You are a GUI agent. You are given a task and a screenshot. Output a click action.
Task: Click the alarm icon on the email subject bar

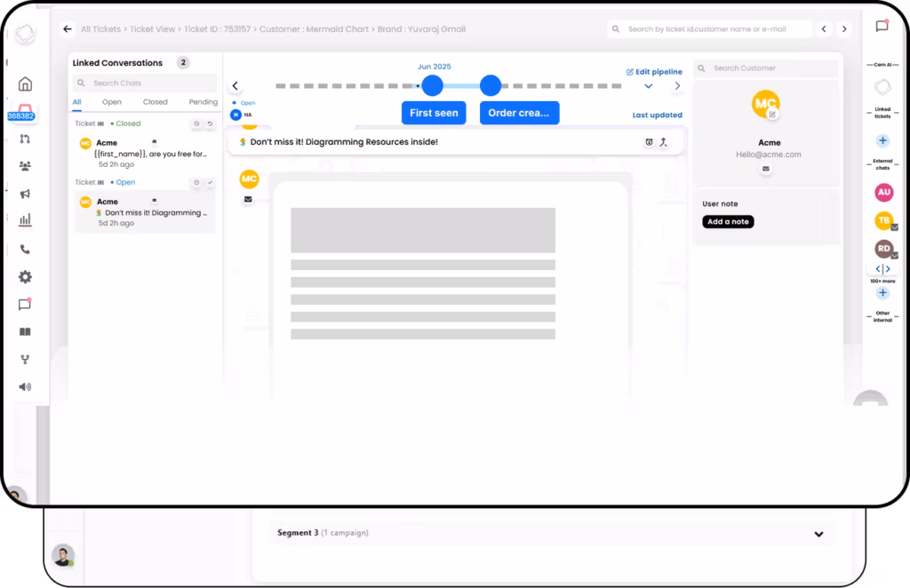[649, 142]
